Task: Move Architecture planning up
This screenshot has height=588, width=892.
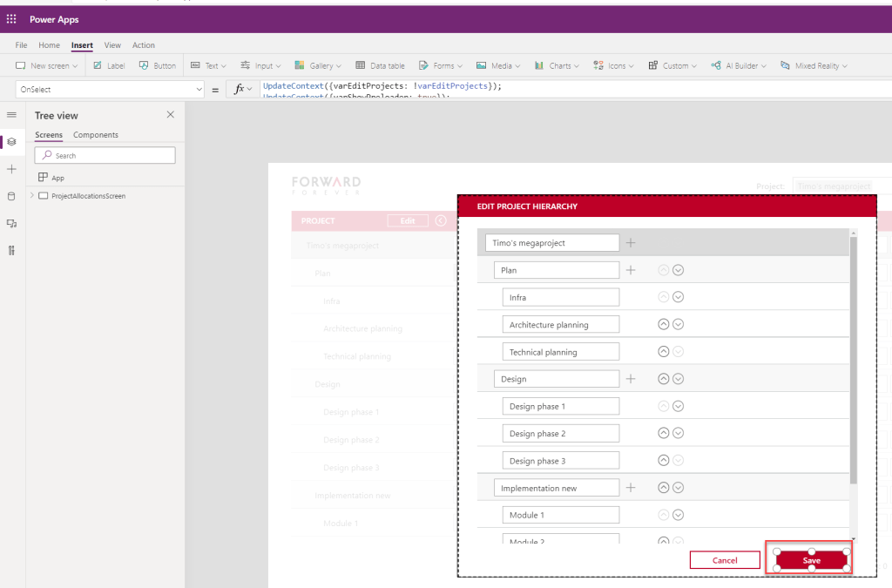Action: point(663,324)
